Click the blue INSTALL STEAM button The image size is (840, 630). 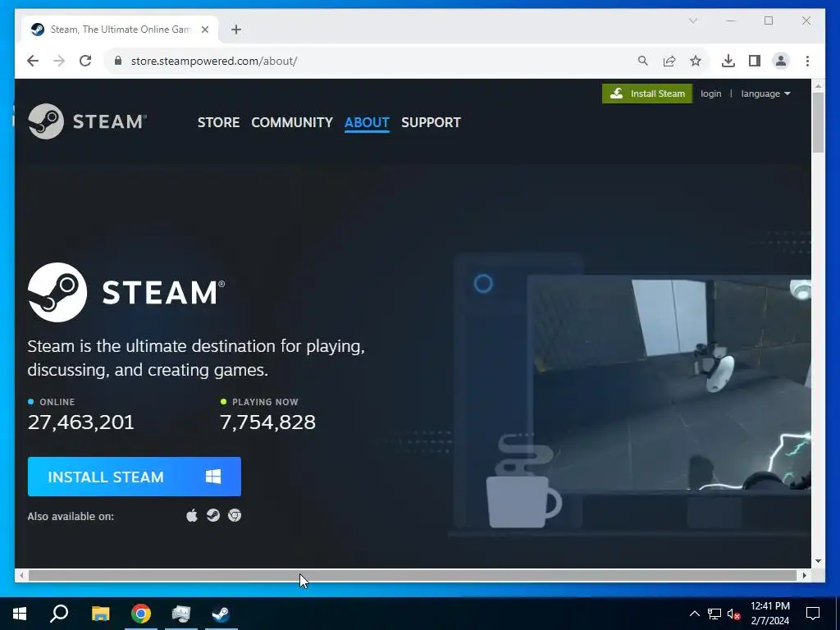pos(135,477)
